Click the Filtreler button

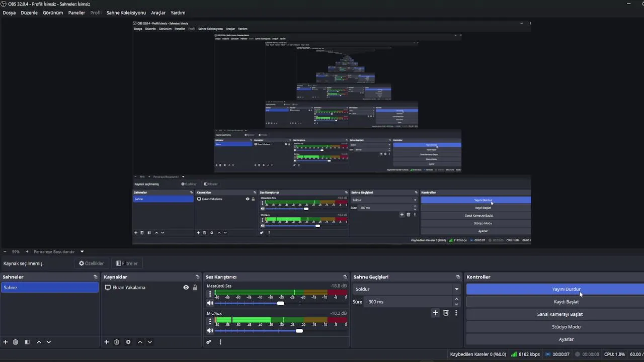[x=126, y=263]
